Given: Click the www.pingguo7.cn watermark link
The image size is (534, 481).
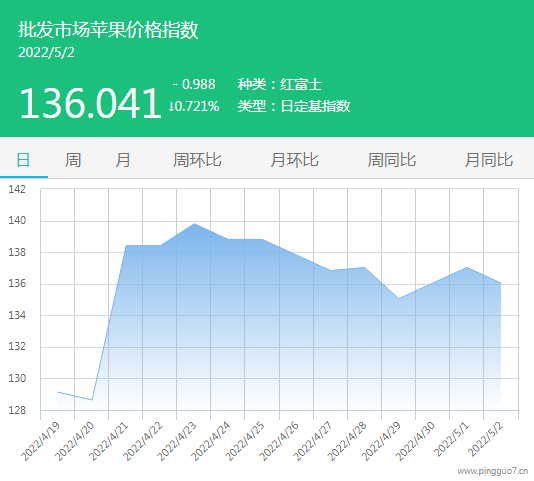Looking at the screenshot, I should click(493, 471).
